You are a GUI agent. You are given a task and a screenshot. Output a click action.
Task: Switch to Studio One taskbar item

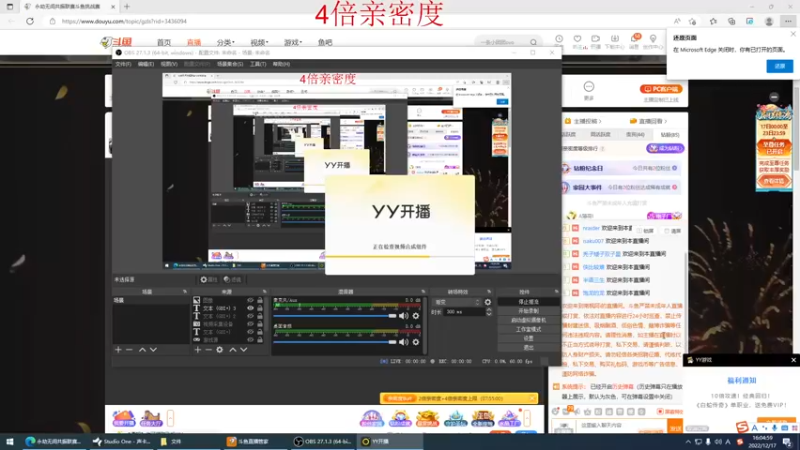point(120,442)
